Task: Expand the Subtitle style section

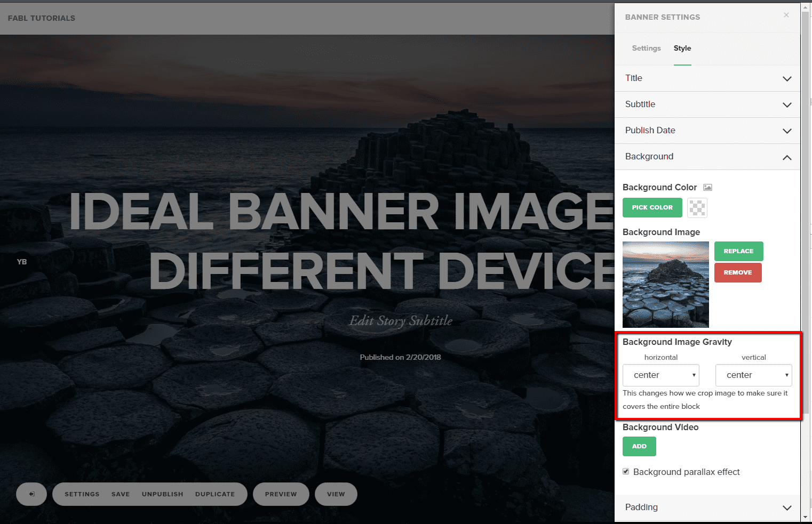Action: [x=707, y=104]
